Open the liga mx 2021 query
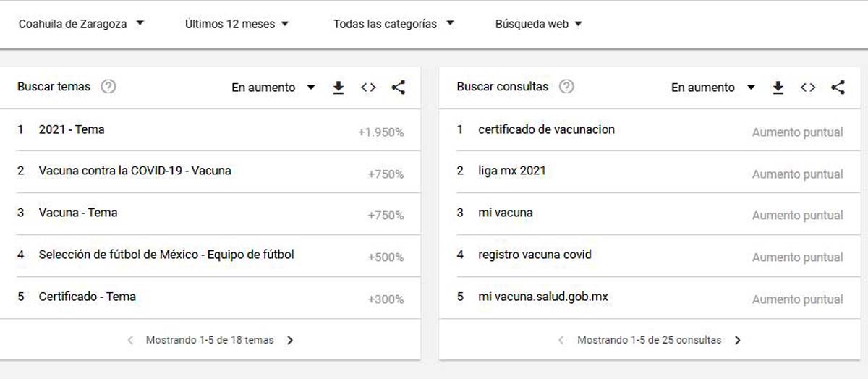The image size is (868, 379). pos(511,171)
